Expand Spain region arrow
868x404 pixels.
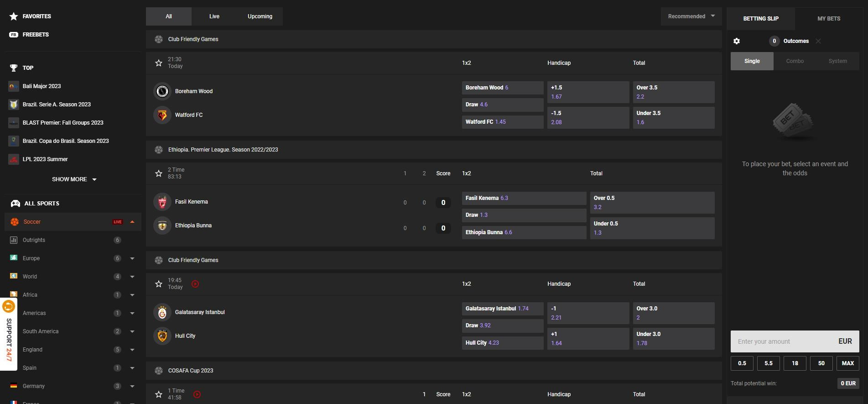click(x=132, y=368)
